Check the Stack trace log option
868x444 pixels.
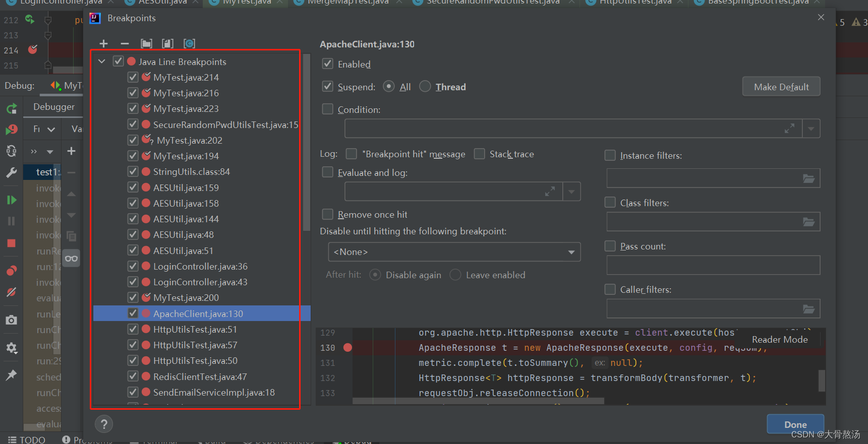pyautogui.click(x=480, y=153)
